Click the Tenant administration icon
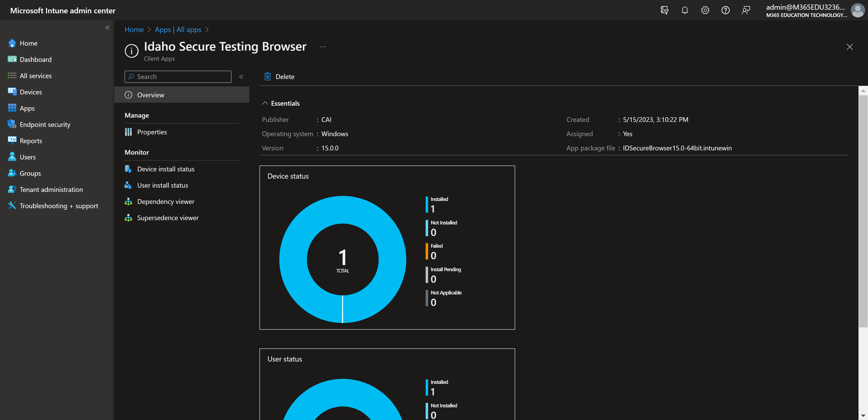 tap(12, 189)
